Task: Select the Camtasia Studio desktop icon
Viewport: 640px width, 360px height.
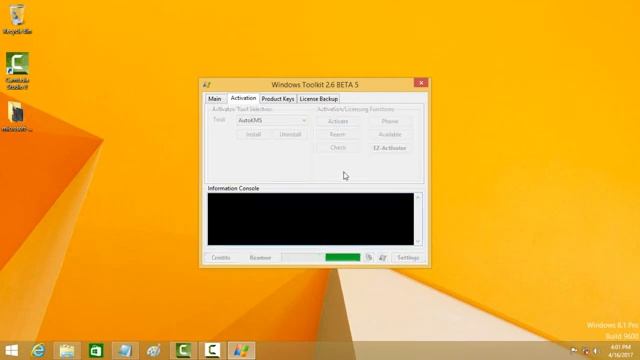Action: 17,71
